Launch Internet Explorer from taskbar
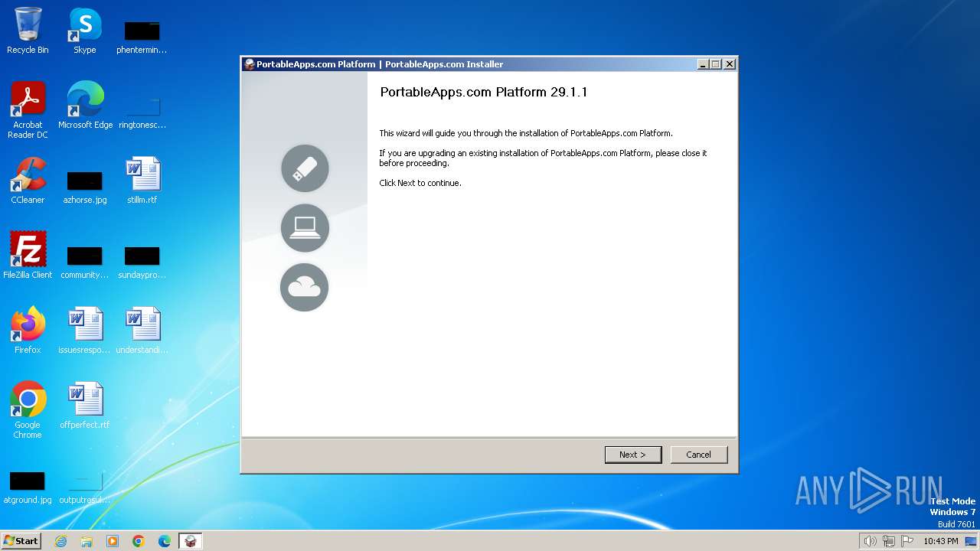Image resolution: width=980 pixels, height=551 pixels. point(60,541)
